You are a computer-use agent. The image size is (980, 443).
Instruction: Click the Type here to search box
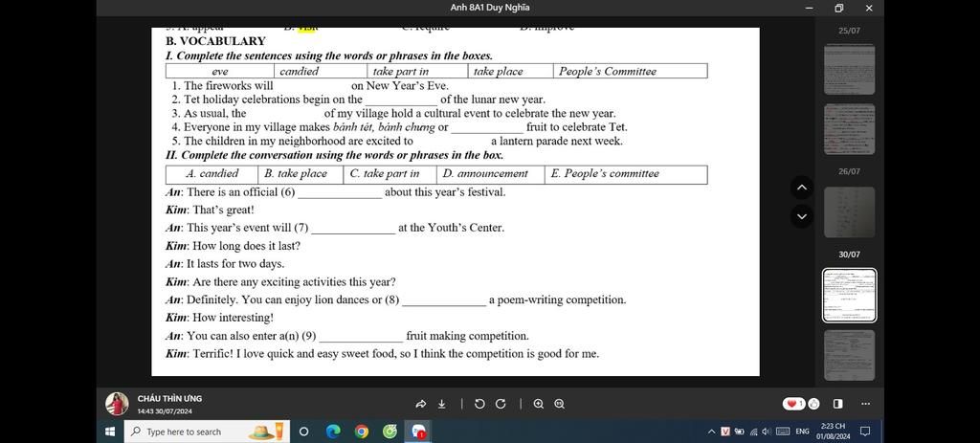pos(207,432)
